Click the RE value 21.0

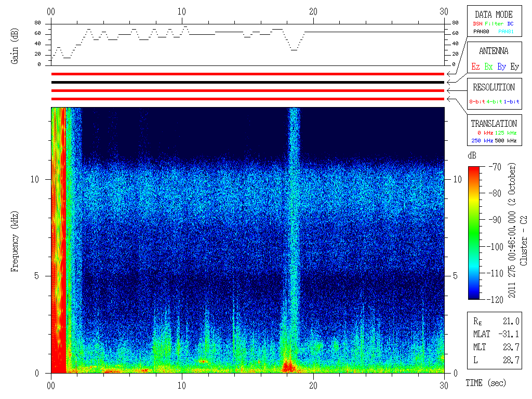click(x=511, y=321)
